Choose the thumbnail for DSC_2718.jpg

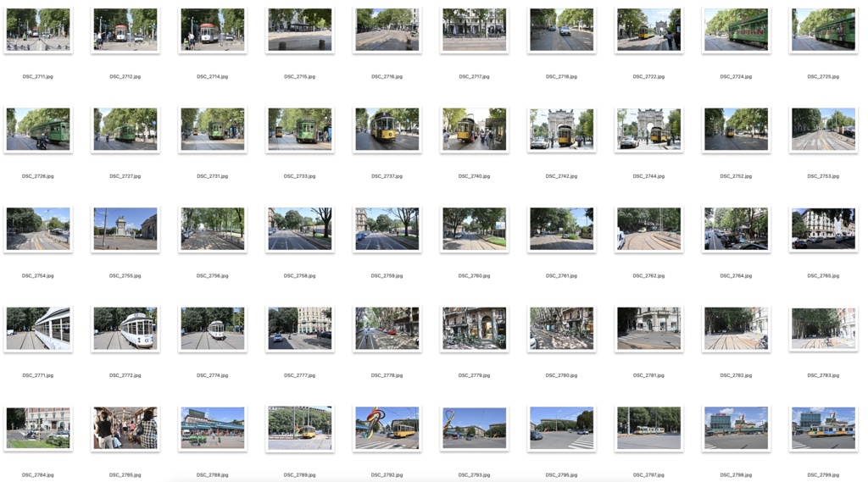pyautogui.click(x=561, y=30)
